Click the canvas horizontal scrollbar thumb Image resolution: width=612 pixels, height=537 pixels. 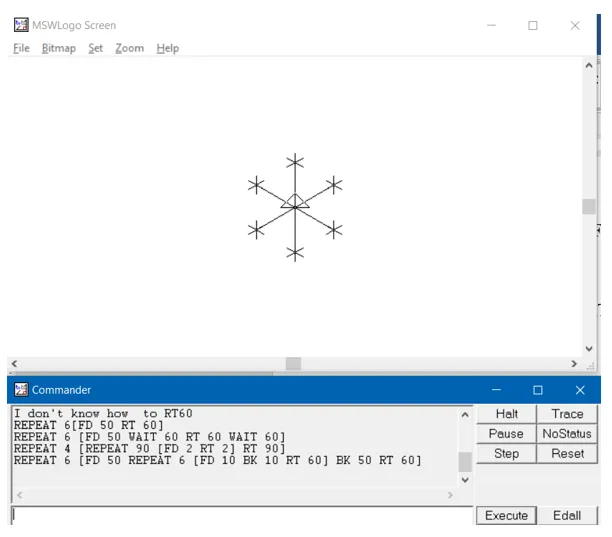click(293, 364)
